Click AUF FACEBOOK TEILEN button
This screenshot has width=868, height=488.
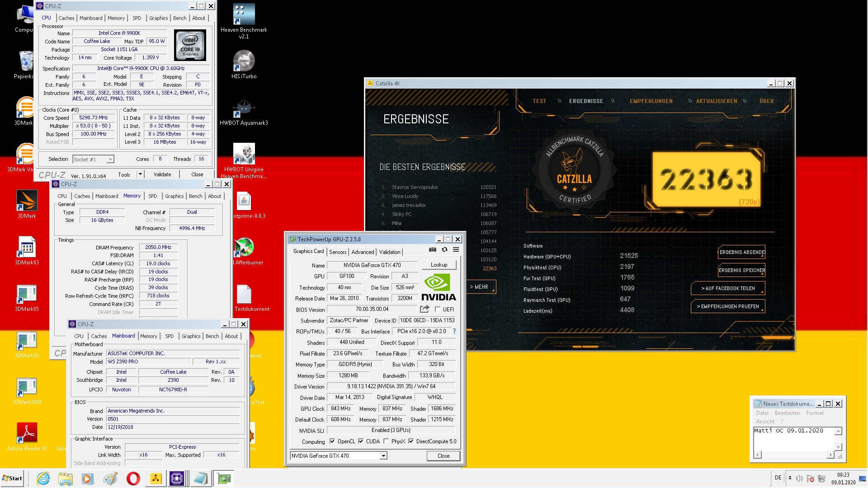(728, 288)
